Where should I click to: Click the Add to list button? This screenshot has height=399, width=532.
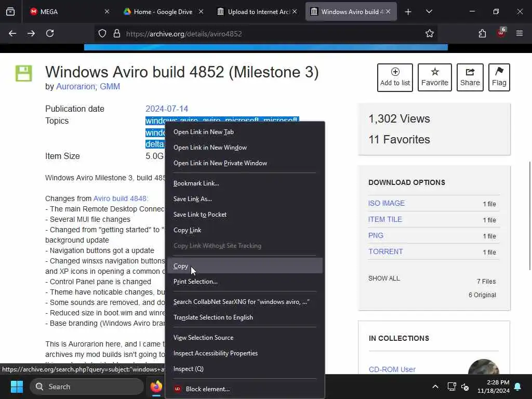(395, 77)
